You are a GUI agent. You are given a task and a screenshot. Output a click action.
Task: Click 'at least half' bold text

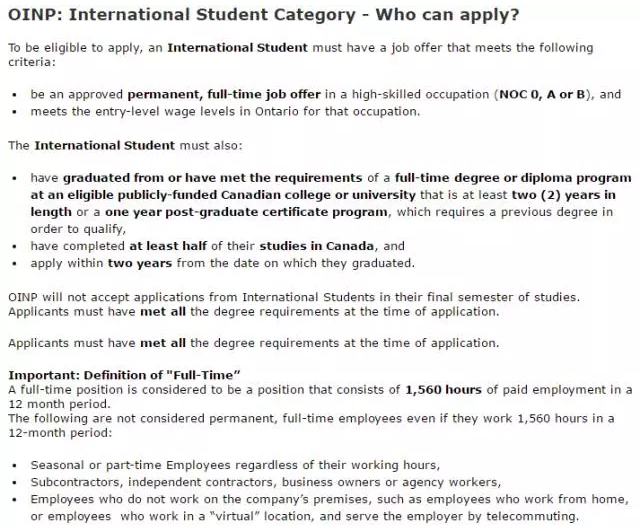(168, 246)
